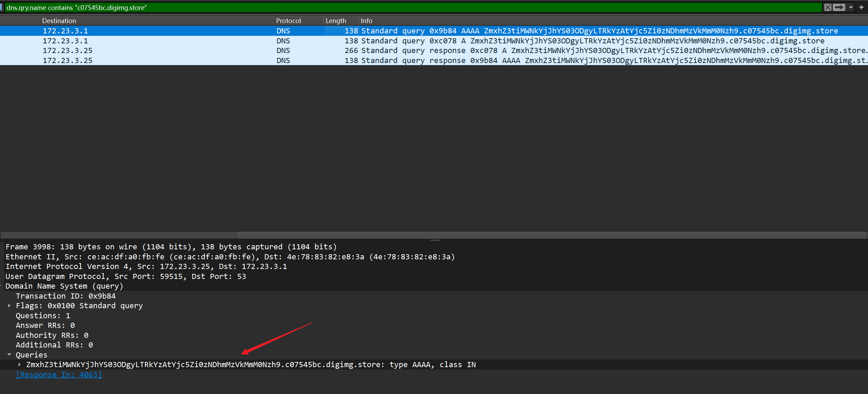Open the display filter history dropdown
Screen dimensions: 868x394
pos(851,7)
